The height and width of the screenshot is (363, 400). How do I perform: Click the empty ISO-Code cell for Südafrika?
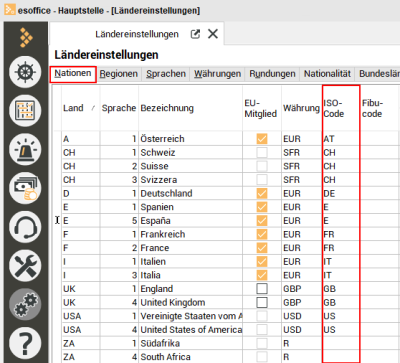point(341,343)
